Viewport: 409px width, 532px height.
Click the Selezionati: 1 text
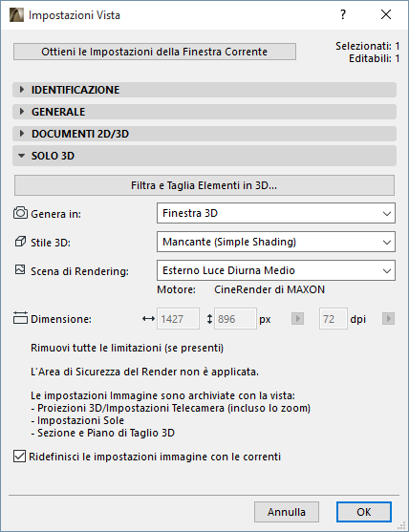pos(368,46)
